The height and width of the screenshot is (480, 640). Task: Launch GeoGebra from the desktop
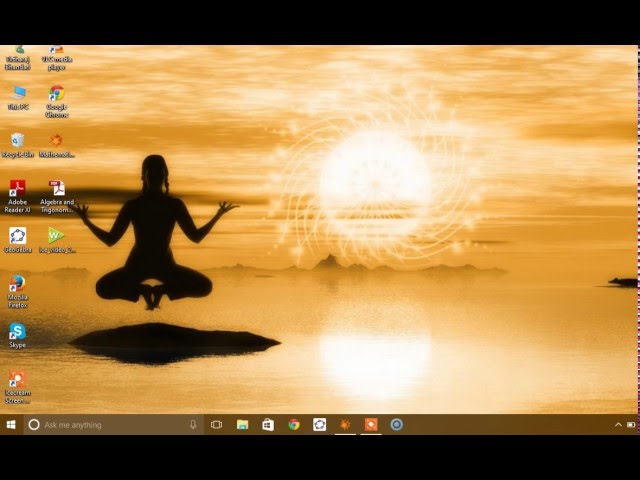(18, 240)
